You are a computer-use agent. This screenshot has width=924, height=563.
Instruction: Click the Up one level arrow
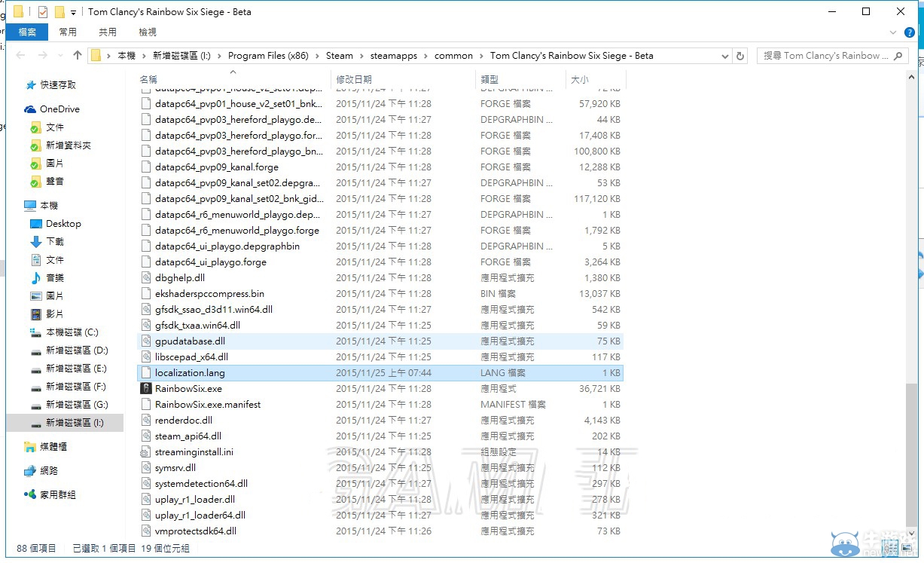point(78,56)
